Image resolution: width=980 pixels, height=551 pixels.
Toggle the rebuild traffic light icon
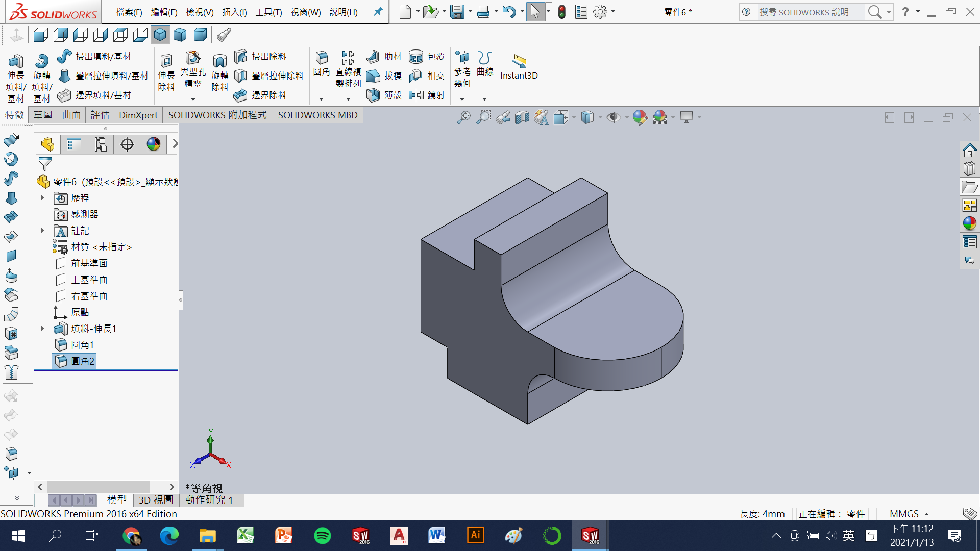point(562,12)
